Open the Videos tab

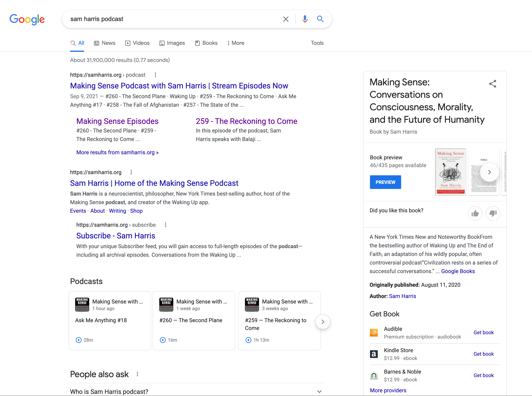pyautogui.click(x=137, y=43)
